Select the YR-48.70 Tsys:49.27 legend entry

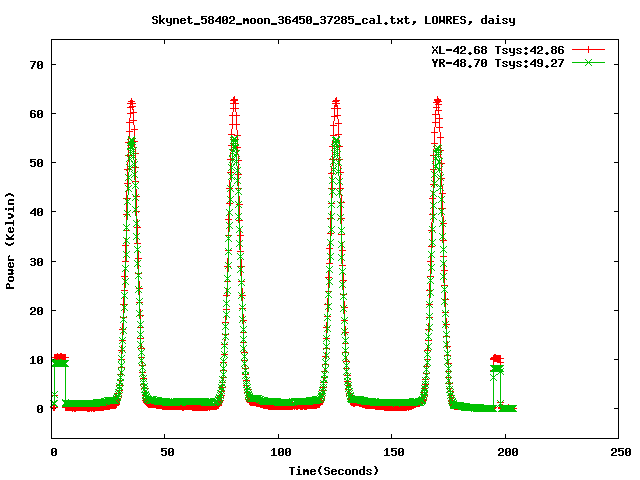pos(498,63)
